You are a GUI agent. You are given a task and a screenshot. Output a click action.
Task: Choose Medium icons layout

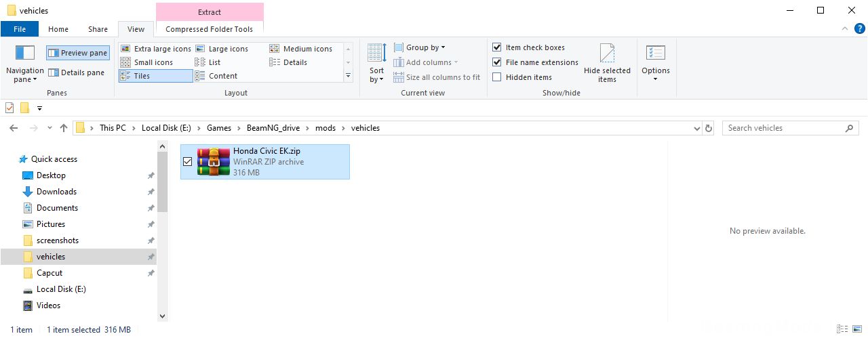pyautogui.click(x=300, y=49)
